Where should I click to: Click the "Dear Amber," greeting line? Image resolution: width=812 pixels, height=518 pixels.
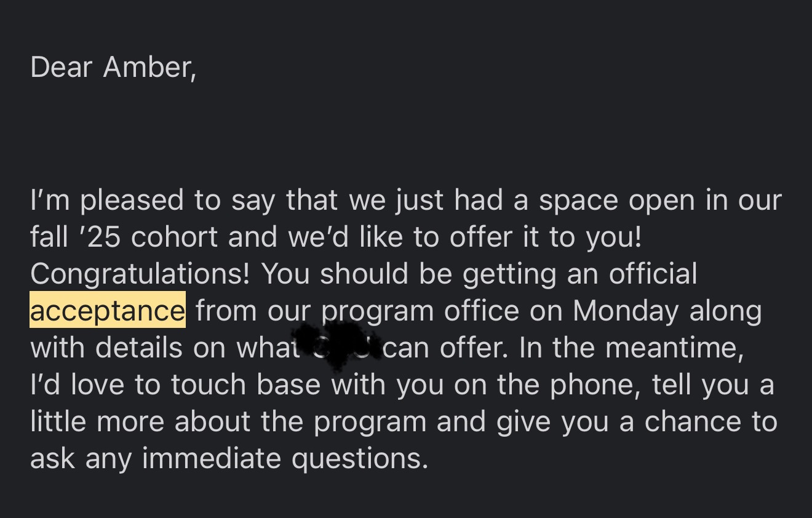pyautogui.click(x=113, y=67)
